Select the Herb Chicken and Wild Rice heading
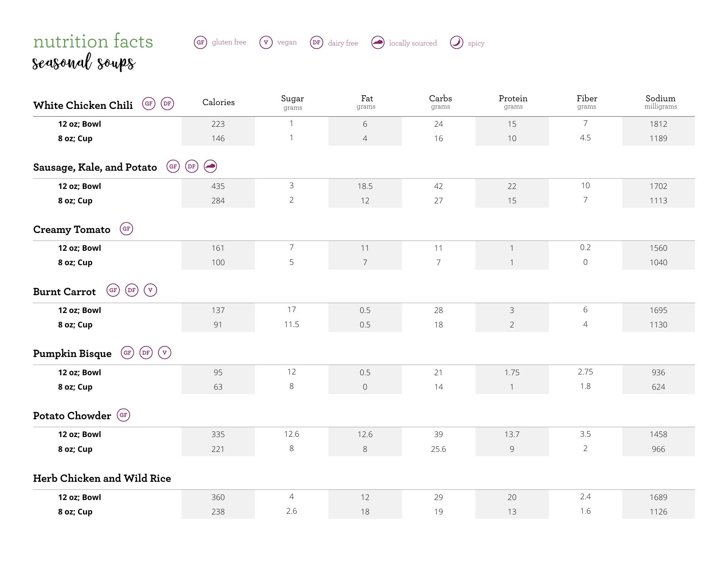 tap(102, 478)
